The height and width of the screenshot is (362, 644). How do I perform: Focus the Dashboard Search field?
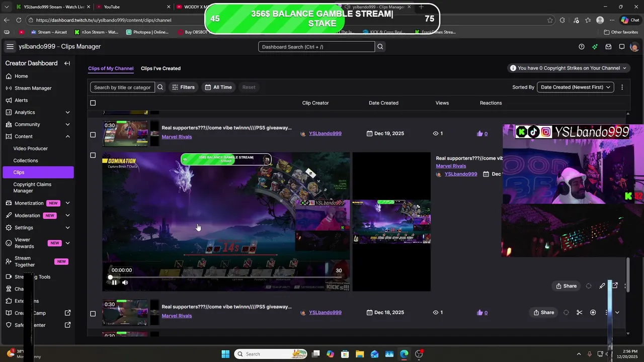pos(316,47)
